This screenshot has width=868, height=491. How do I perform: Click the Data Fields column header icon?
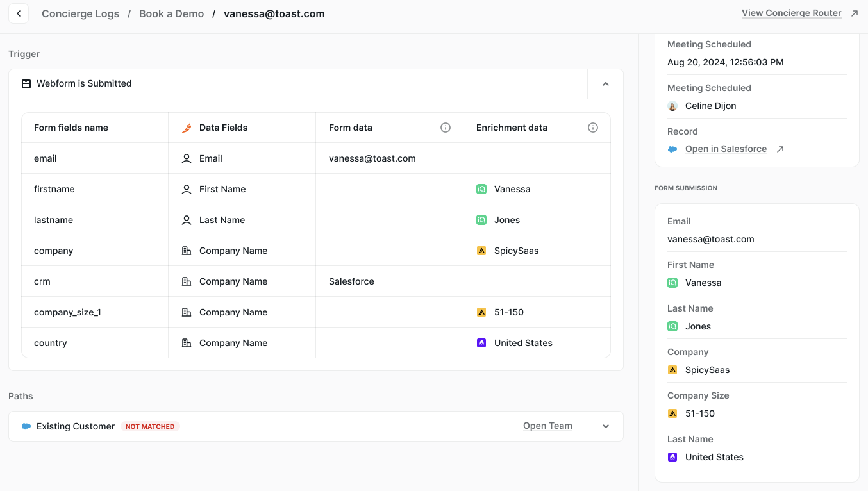click(187, 128)
